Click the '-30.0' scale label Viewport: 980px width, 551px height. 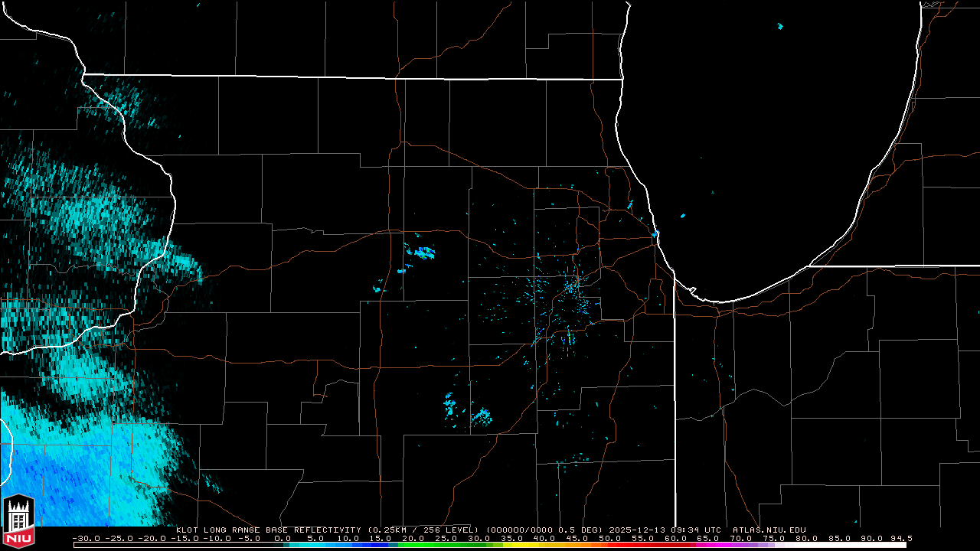tap(85, 538)
